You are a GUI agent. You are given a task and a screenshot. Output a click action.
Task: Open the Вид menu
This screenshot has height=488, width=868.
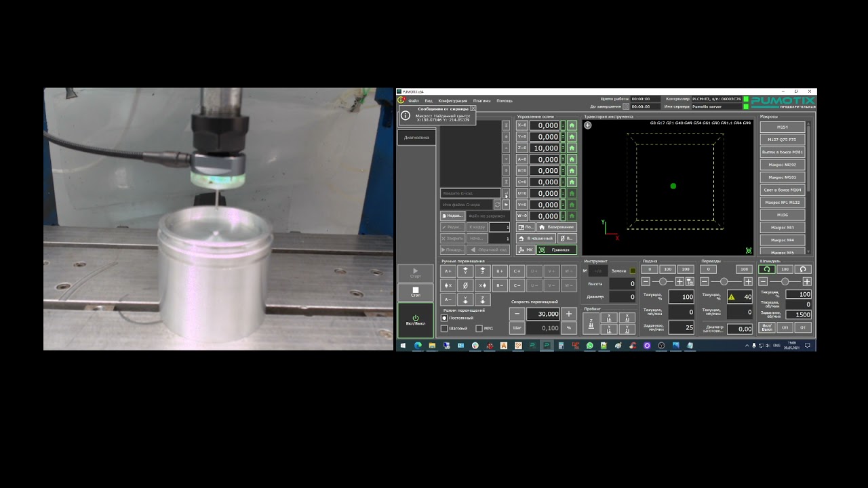[x=429, y=100]
